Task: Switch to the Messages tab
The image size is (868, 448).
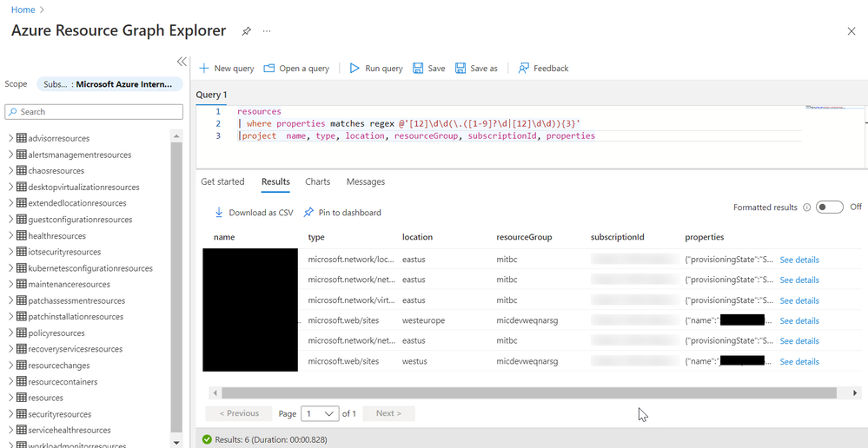Action: 365,181
